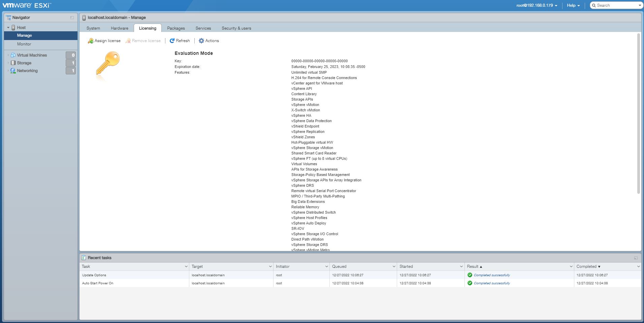Minimize the Navigator panel
Image resolution: width=644 pixels, height=323 pixels.
coord(72,17)
